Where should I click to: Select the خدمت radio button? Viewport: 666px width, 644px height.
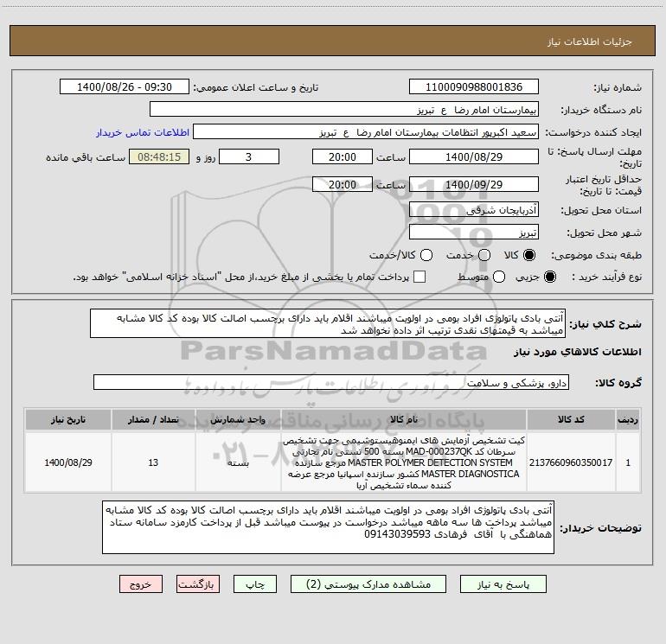484,255
